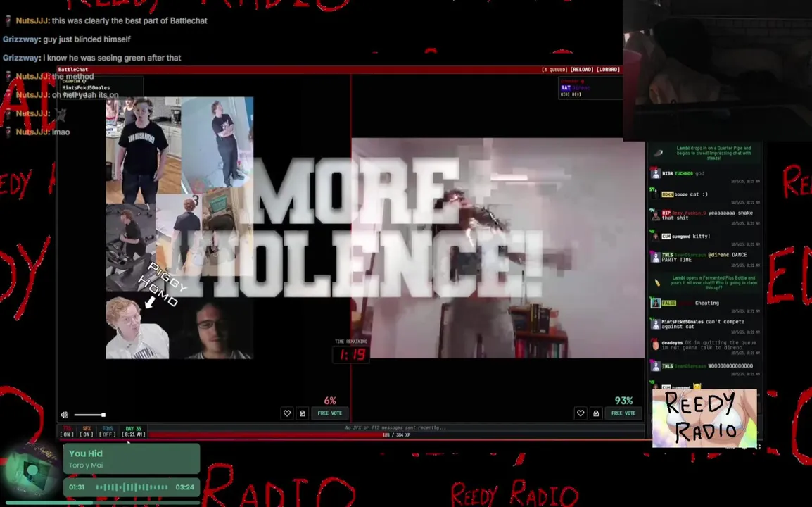Viewport: 812px width, 507px height.
Task: Click the elapsed time 01:31 in music player
Action: tap(77, 487)
